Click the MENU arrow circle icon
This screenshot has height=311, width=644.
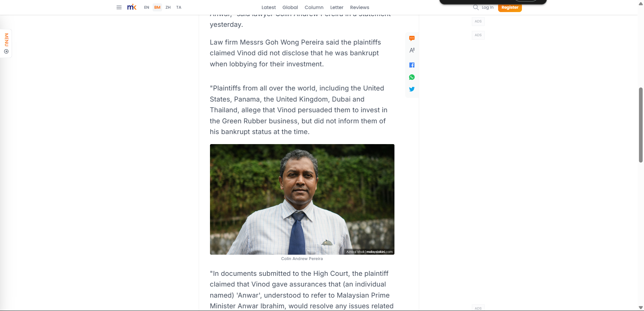[x=6, y=52]
